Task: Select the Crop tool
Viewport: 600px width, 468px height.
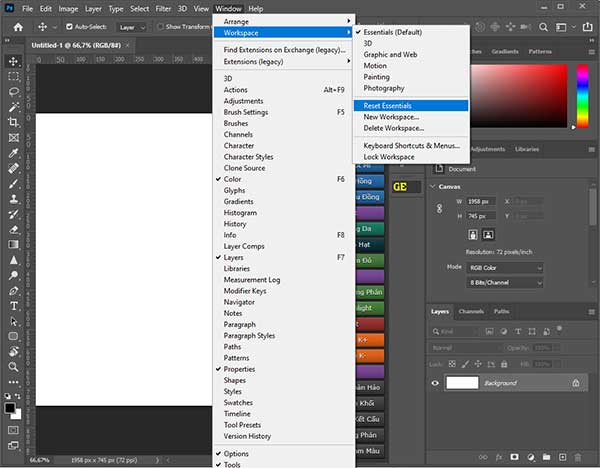Action: (x=13, y=122)
